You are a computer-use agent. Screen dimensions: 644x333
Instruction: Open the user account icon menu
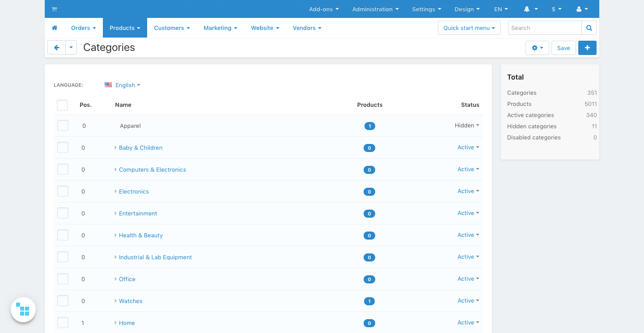coord(582,9)
